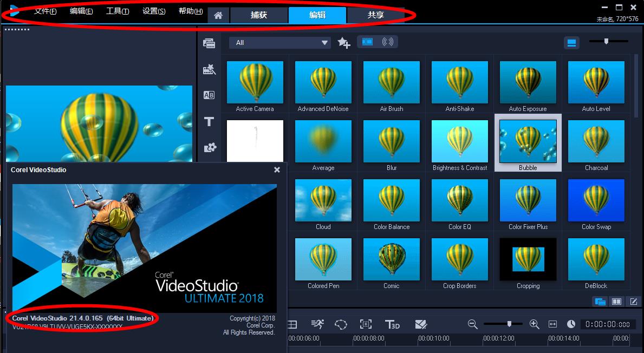Select the Cropping filter thumbnail
The image size is (644, 353).
(x=528, y=259)
